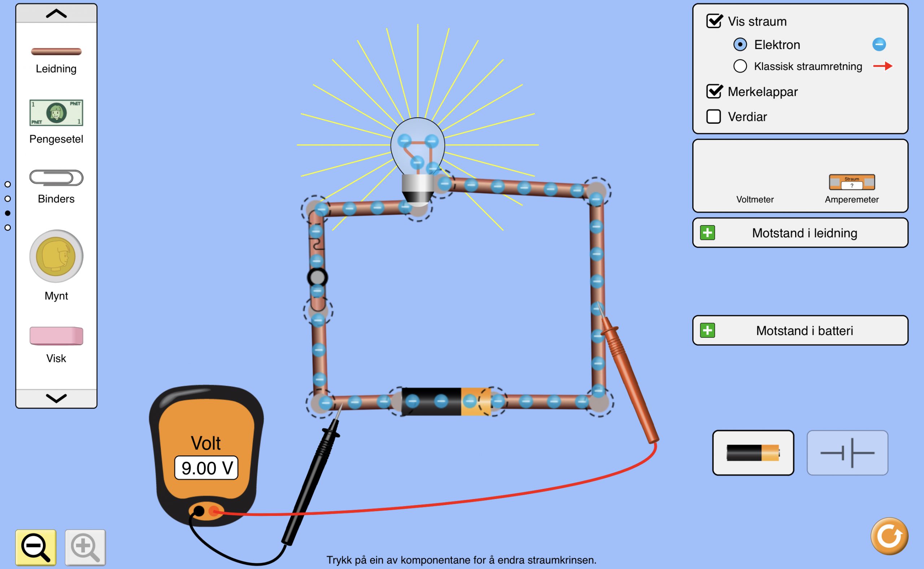Choose the pink Visk eraser icon
The height and width of the screenshot is (569, 924).
click(56, 336)
